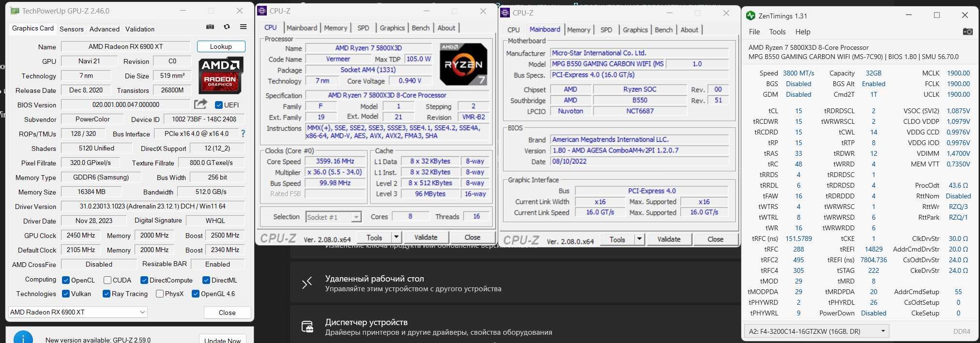Click the CPU tab in Mainboard CPU-Z window
Viewport: 980px width, 343px height.
(x=514, y=30)
